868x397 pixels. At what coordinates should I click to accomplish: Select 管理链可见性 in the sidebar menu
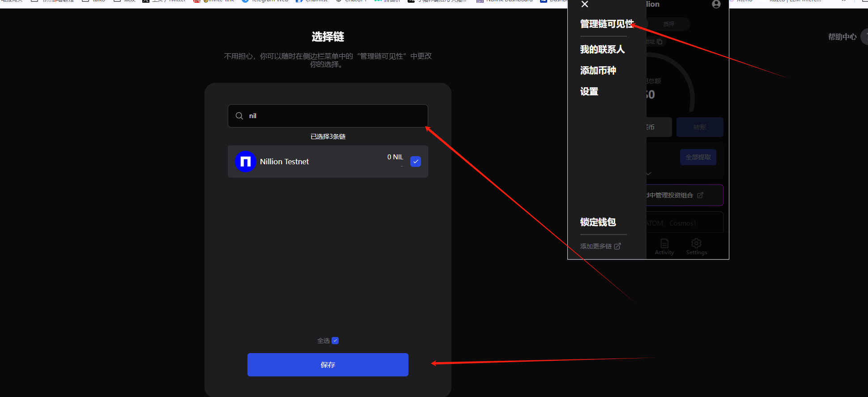click(x=607, y=24)
